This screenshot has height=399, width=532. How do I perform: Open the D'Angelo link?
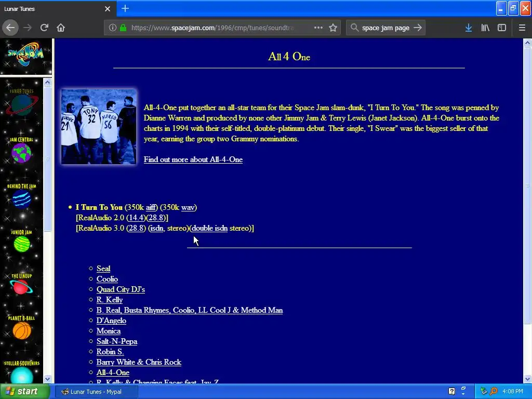[111, 321]
